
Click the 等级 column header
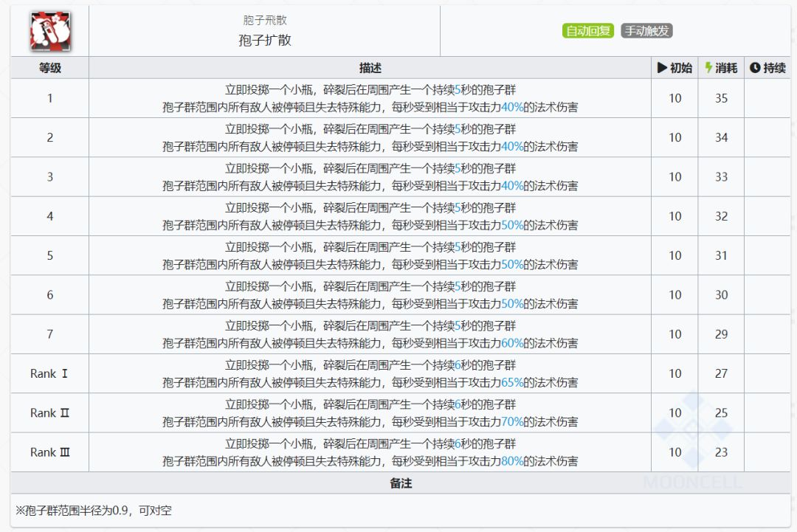click(x=50, y=68)
